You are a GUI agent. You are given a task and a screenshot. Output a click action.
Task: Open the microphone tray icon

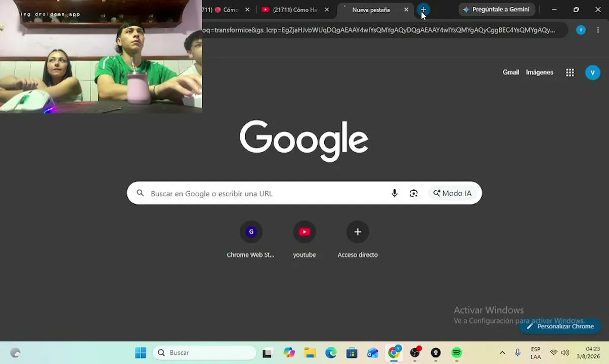[x=517, y=352]
